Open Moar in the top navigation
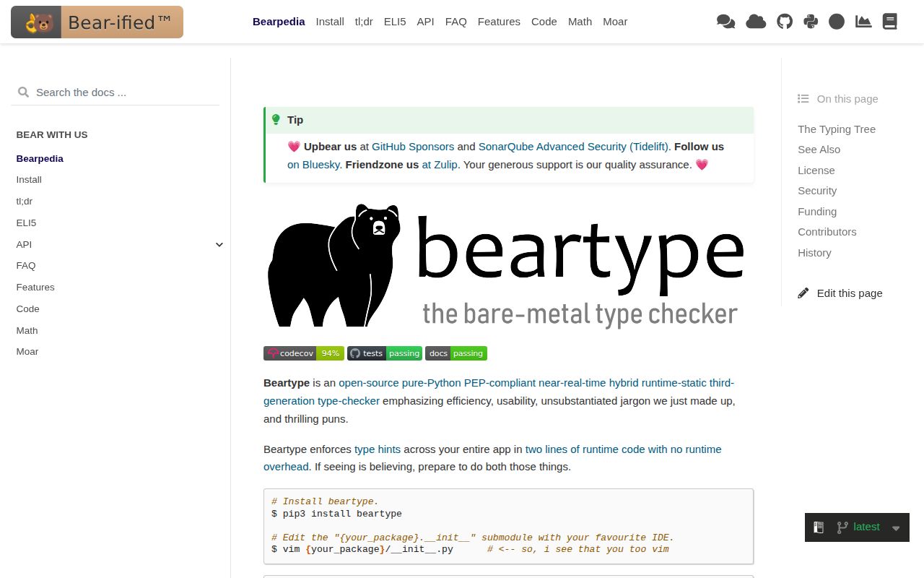This screenshot has height=578, width=924. coord(615,22)
